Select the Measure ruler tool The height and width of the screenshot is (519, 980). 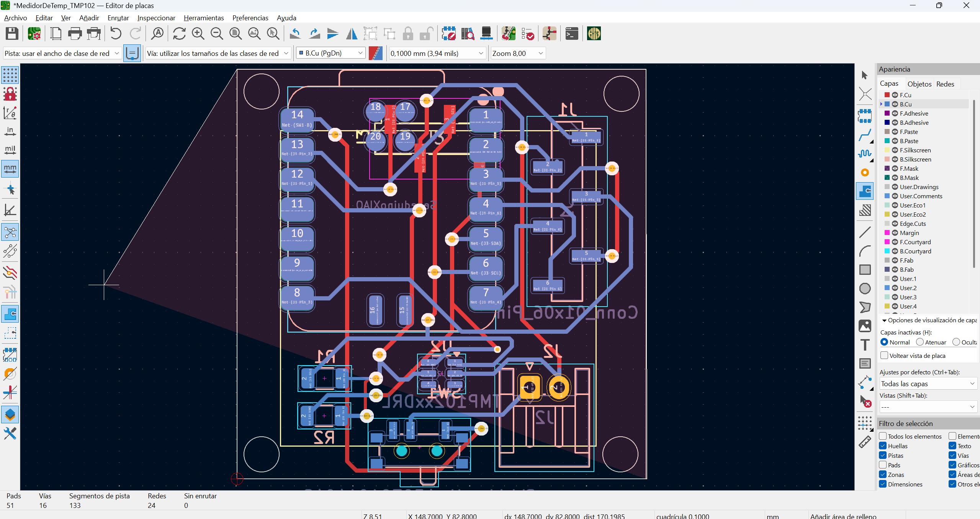coord(865,442)
